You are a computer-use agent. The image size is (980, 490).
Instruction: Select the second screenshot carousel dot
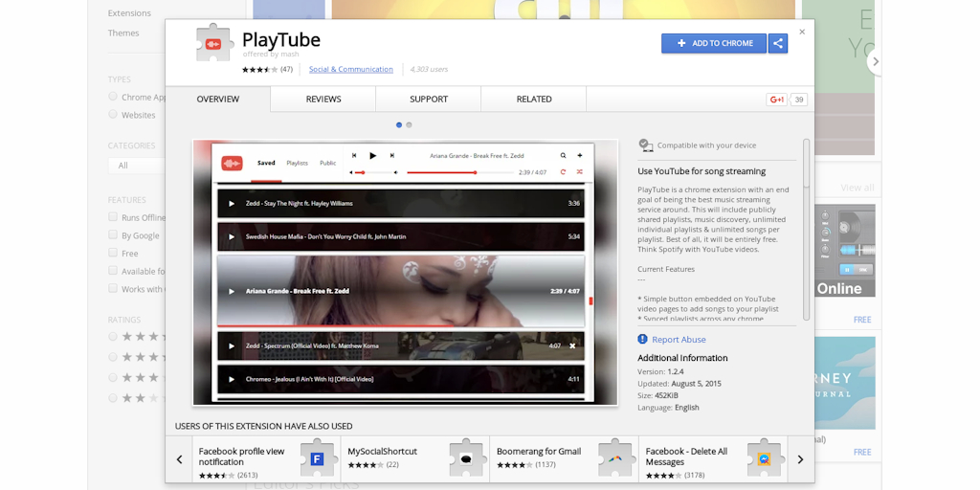pos(409,125)
